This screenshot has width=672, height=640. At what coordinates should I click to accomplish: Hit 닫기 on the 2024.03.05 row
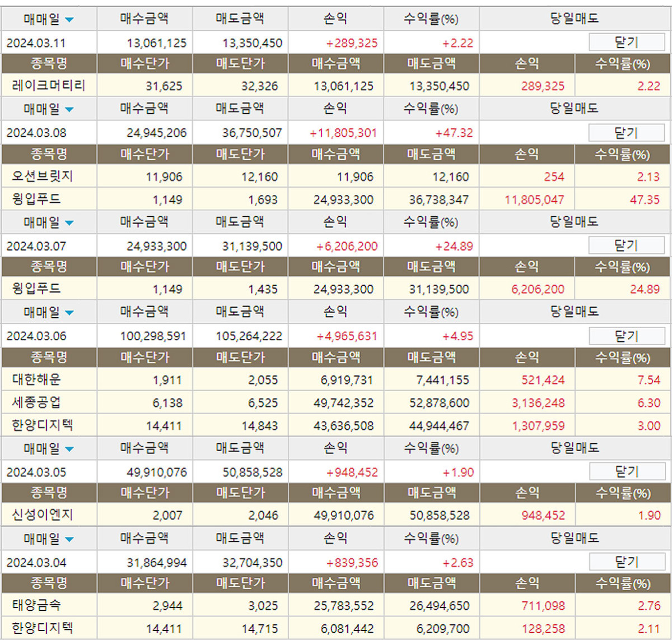[x=626, y=472]
